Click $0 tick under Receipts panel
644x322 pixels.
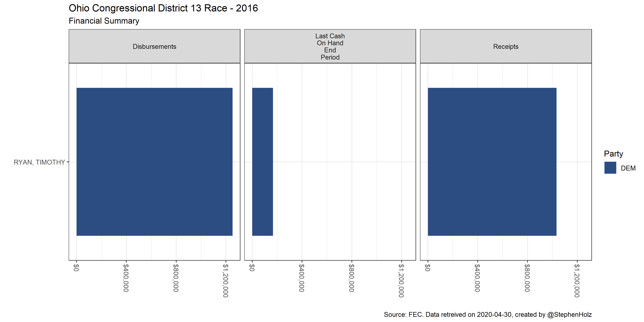coord(428,268)
